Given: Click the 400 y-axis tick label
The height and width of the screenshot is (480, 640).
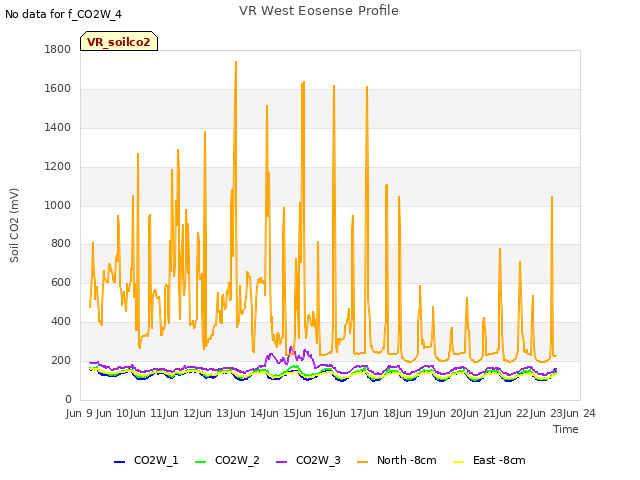Looking at the screenshot, I should coord(61,322).
